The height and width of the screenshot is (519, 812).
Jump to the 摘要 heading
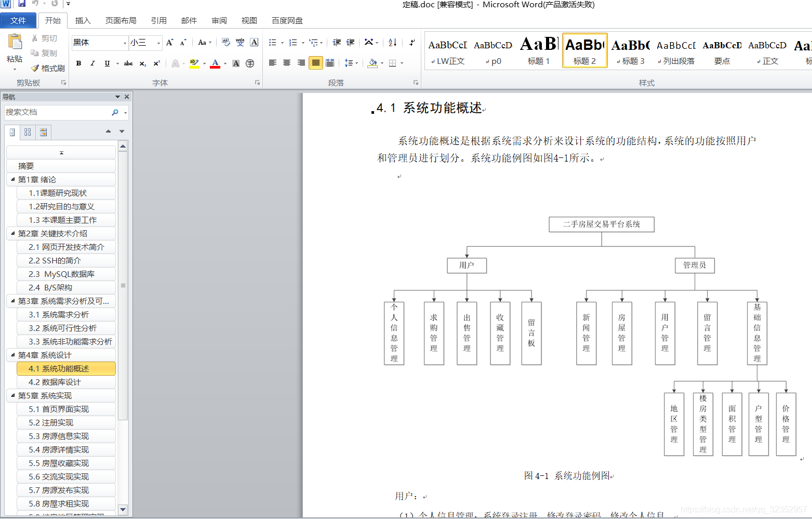(61, 166)
